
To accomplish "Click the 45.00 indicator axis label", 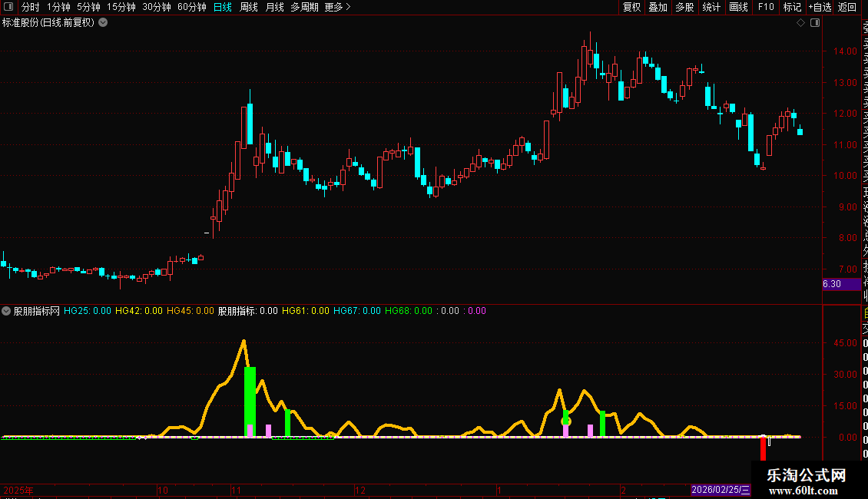I will (x=845, y=343).
